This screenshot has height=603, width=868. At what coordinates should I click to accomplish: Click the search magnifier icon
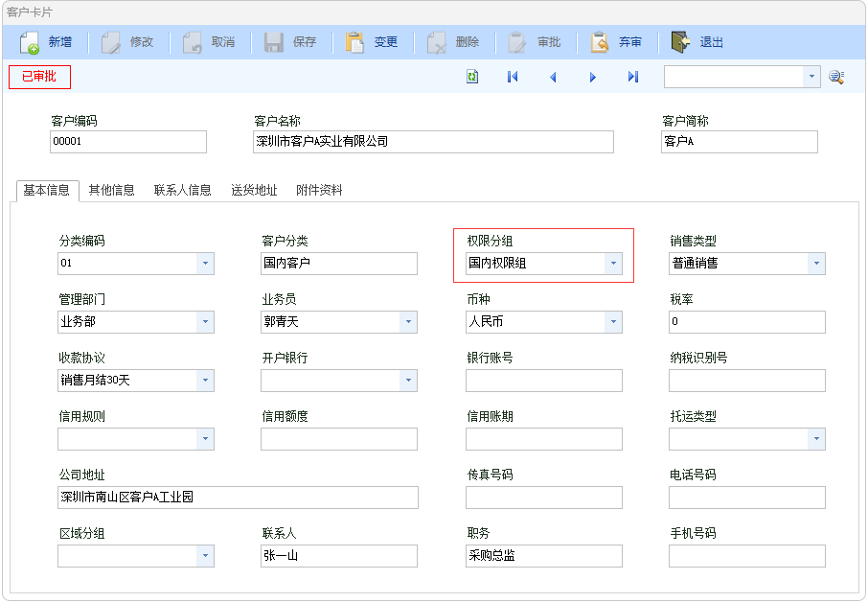835,77
